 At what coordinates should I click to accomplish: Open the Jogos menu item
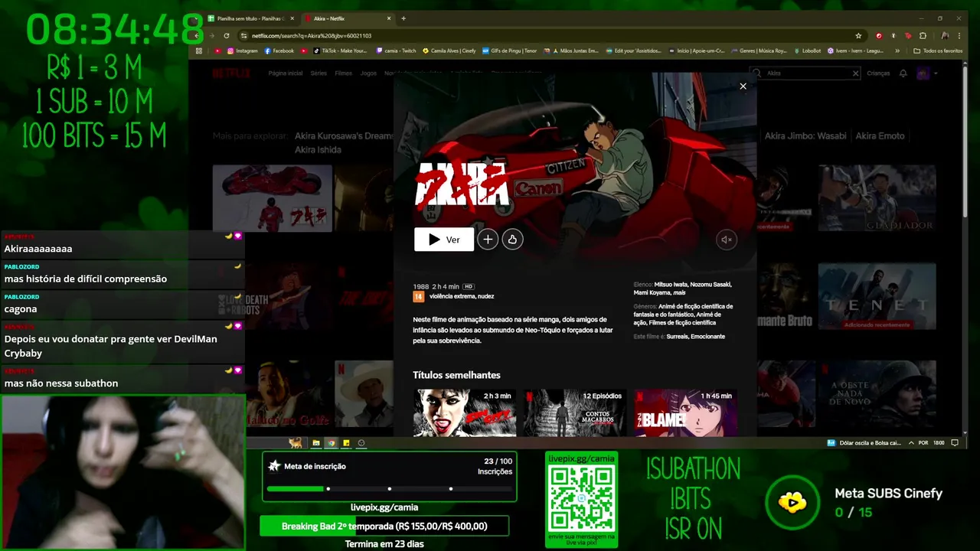tap(368, 73)
